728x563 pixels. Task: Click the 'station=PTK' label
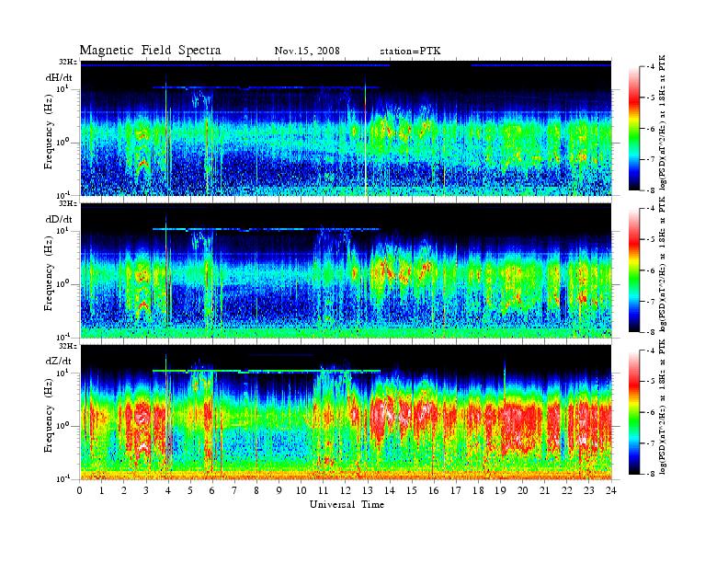coord(410,52)
